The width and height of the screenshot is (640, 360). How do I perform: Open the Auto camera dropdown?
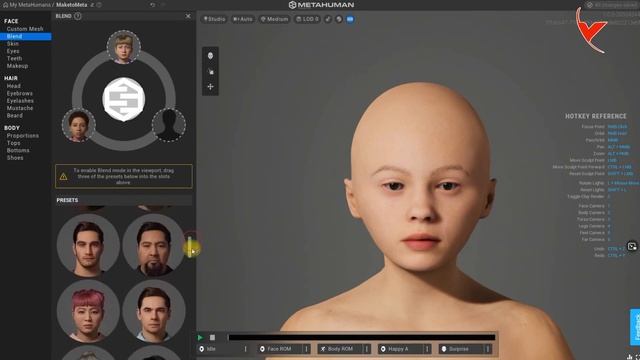pyautogui.click(x=243, y=19)
